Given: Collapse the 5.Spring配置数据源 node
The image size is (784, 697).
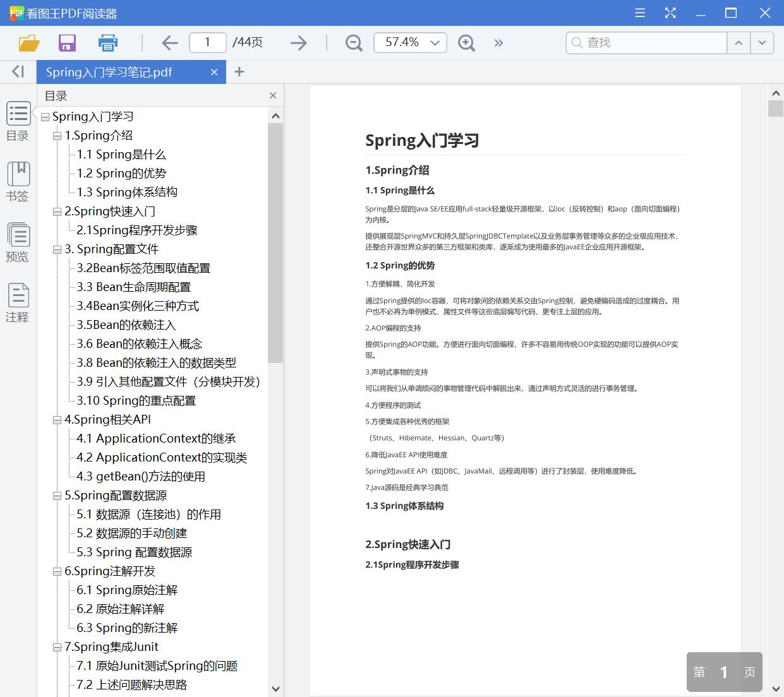Looking at the screenshot, I should pos(57,496).
